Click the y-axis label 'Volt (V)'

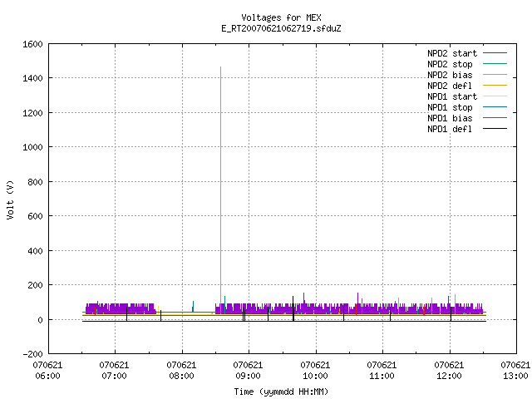click(x=10, y=199)
